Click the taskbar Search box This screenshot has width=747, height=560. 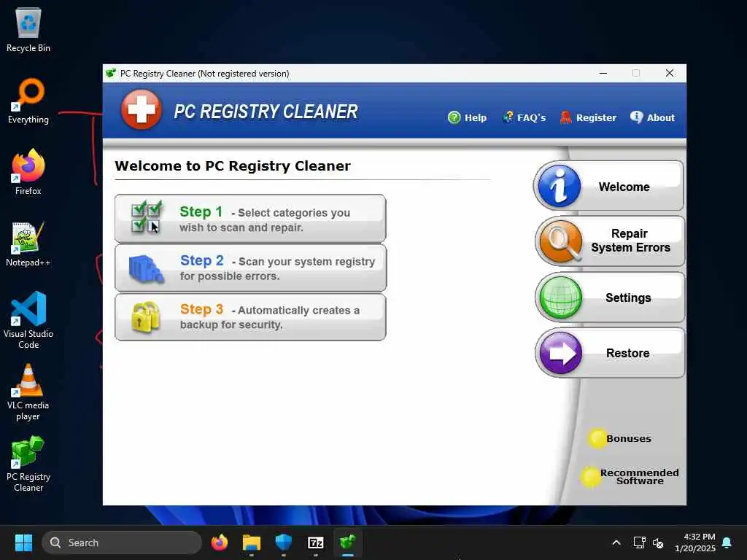(122, 542)
